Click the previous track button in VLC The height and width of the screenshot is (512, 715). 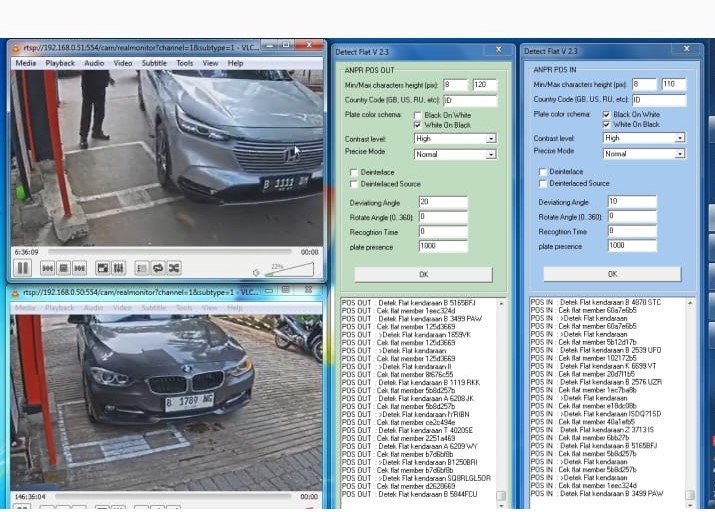pyautogui.click(x=47, y=268)
